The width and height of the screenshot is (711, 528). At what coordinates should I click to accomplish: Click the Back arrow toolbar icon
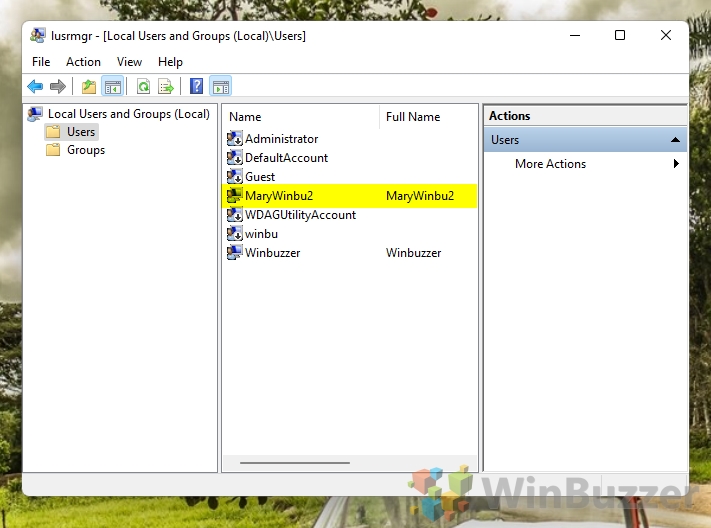click(35, 86)
